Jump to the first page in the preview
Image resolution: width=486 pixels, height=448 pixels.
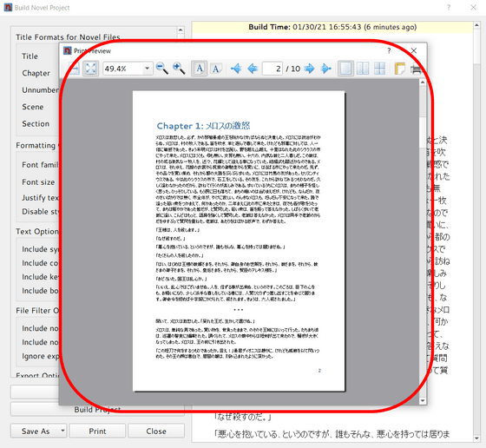236,69
